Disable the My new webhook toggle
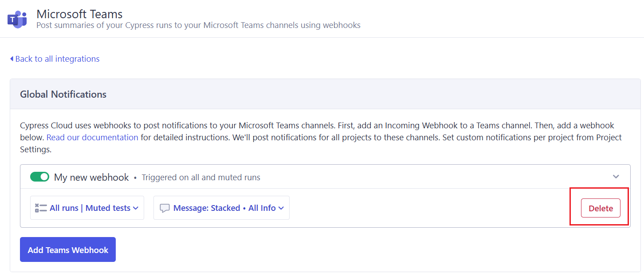This screenshot has width=644, height=273. pyautogui.click(x=39, y=177)
